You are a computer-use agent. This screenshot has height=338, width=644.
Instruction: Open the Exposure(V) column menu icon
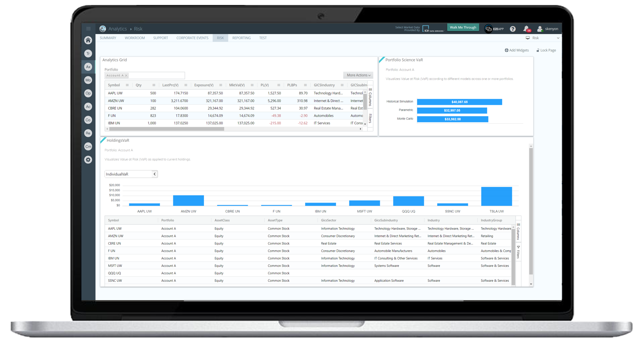tap(221, 85)
